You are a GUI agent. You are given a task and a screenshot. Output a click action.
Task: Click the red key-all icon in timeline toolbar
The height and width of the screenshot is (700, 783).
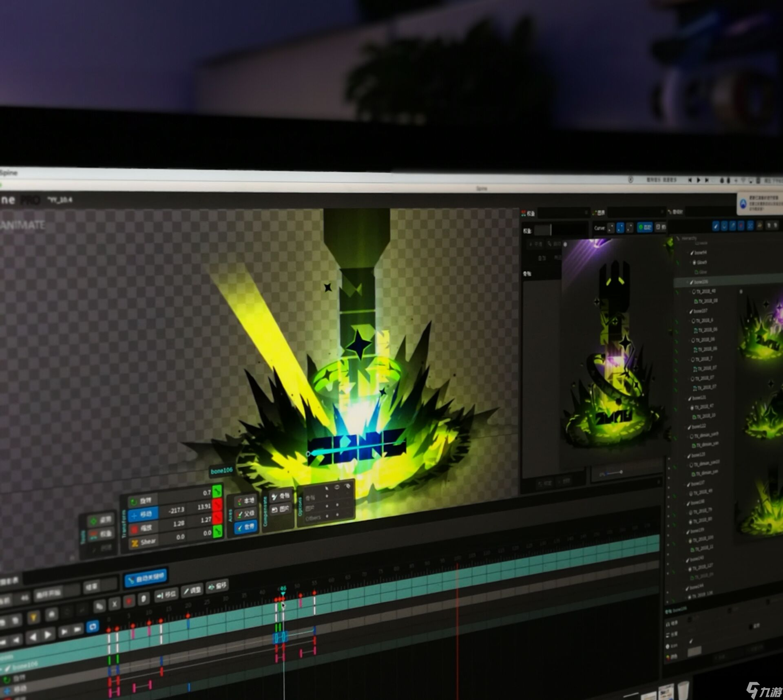click(x=129, y=601)
